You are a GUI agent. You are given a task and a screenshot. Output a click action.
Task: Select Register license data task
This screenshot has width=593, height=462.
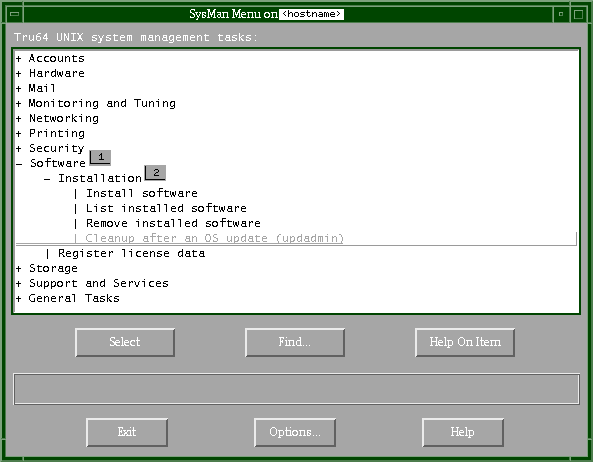click(132, 253)
